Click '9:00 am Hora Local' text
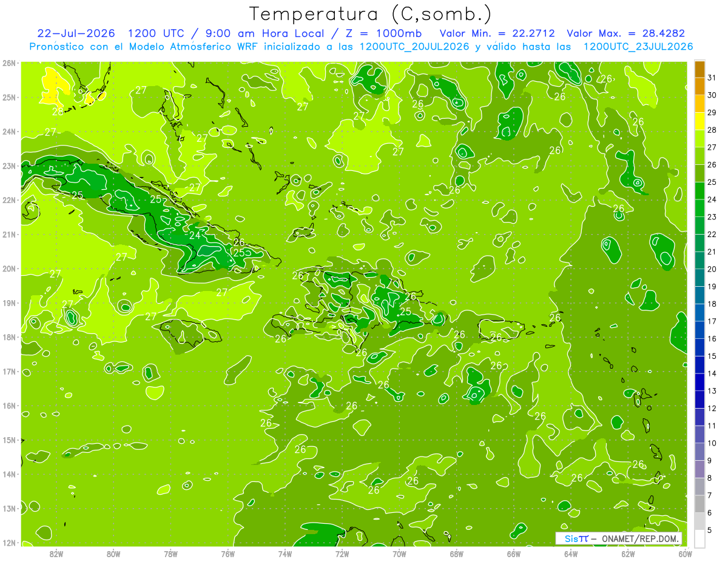The height and width of the screenshot is (562, 728). 264,33
